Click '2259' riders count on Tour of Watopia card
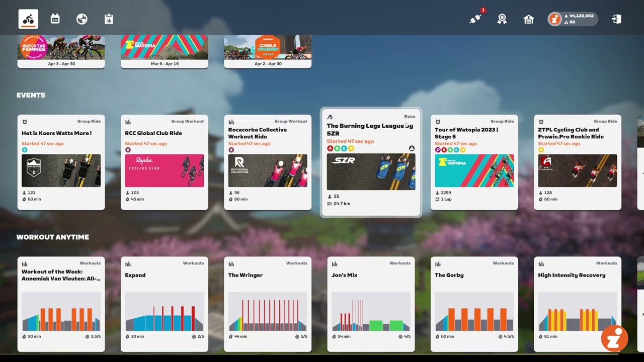The height and width of the screenshot is (362, 644). [446, 193]
